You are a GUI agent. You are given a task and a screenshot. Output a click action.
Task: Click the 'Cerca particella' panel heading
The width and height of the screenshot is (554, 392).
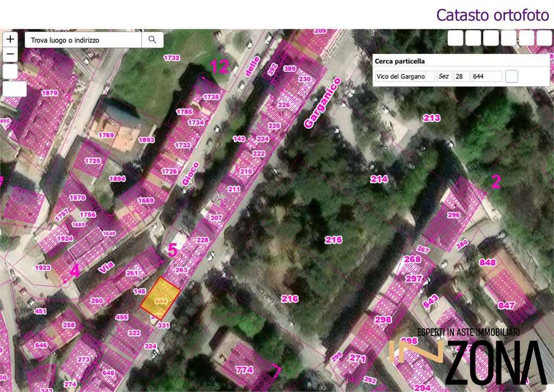[x=399, y=61]
